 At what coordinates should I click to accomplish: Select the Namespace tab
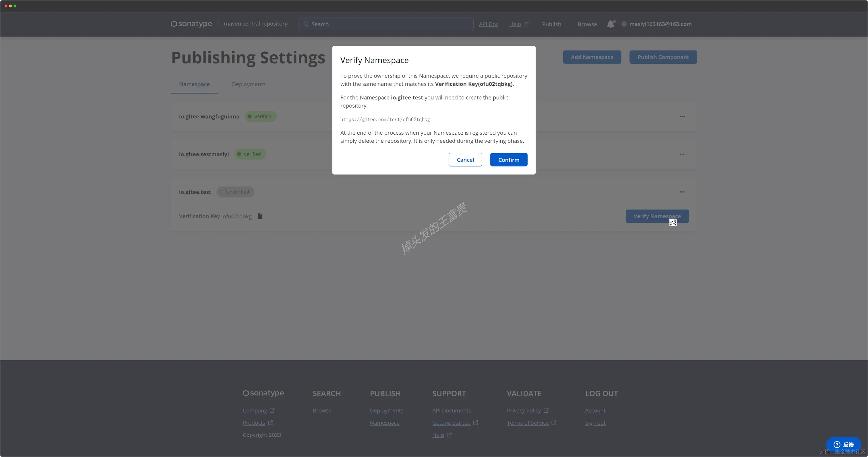pos(194,84)
